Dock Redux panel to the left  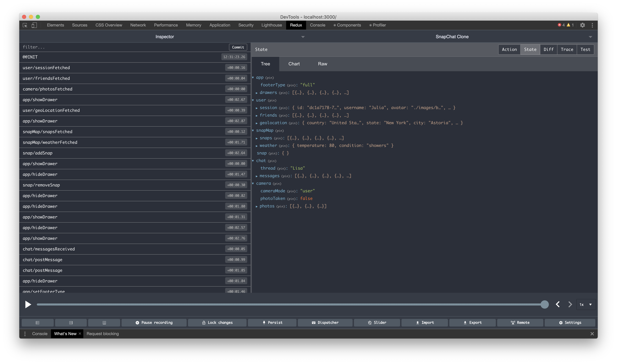click(x=38, y=323)
